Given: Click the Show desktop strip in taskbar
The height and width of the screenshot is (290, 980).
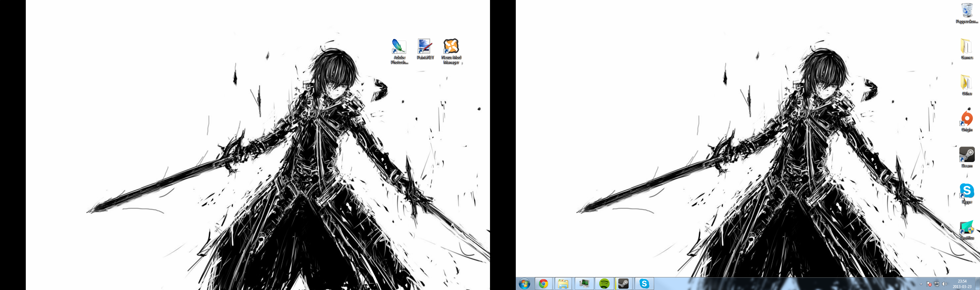Looking at the screenshot, I should point(977,284).
